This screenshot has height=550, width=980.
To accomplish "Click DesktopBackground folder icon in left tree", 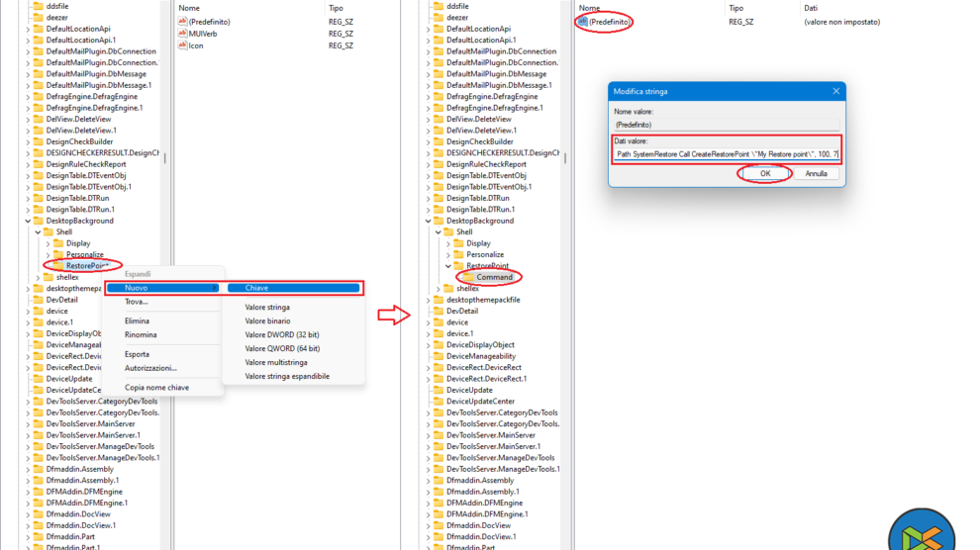I will 39,221.
